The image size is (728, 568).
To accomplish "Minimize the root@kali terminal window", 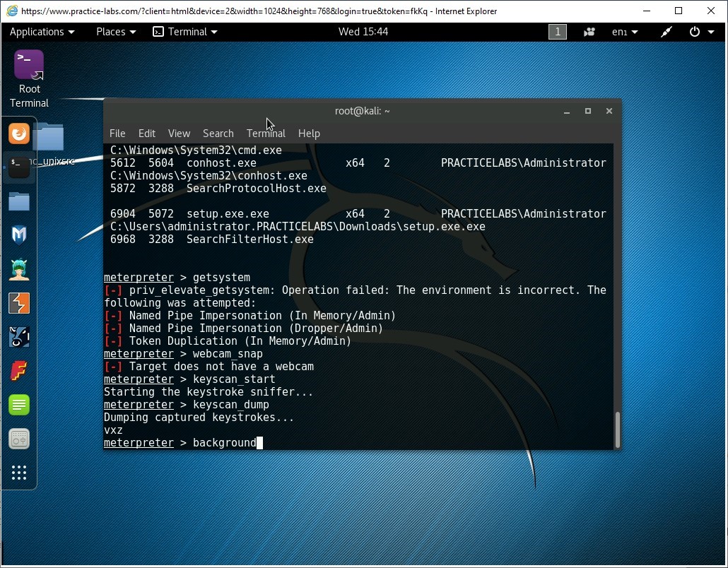I will (x=566, y=112).
